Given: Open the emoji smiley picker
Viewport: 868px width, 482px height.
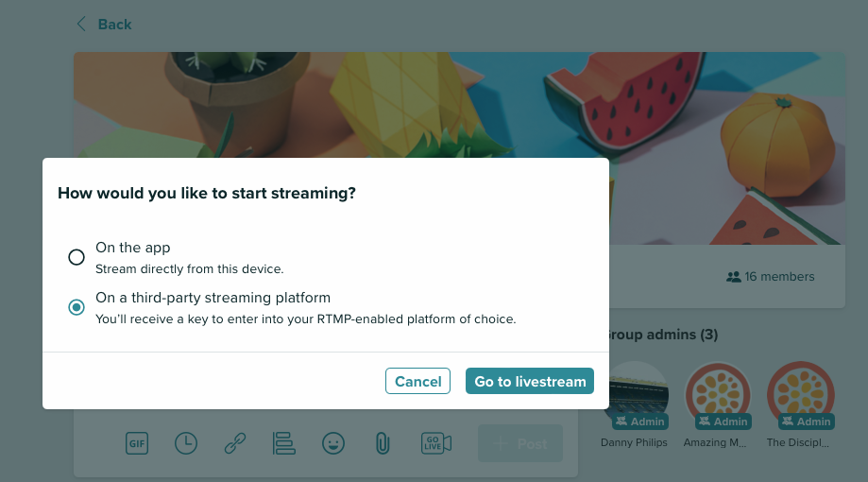Looking at the screenshot, I should 333,443.
